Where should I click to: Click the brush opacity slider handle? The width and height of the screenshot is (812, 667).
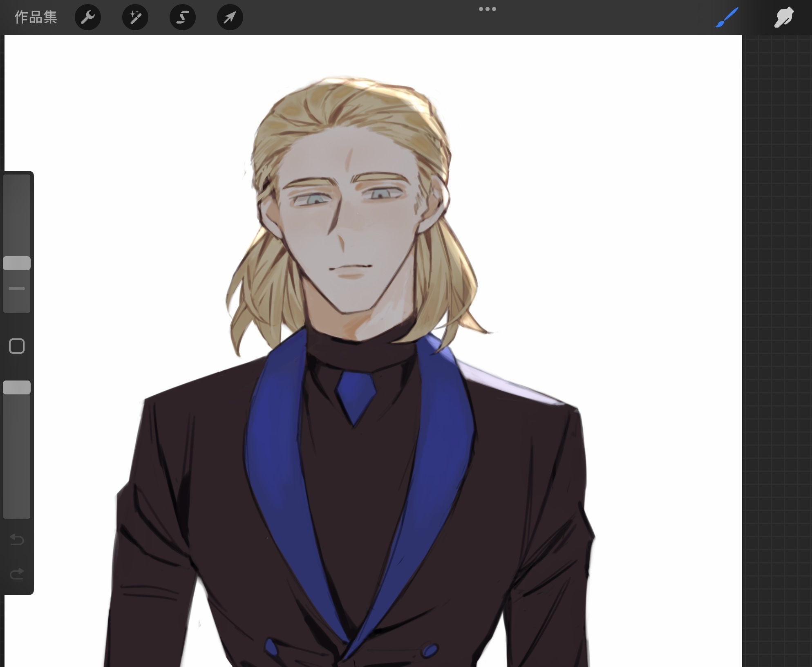point(17,387)
